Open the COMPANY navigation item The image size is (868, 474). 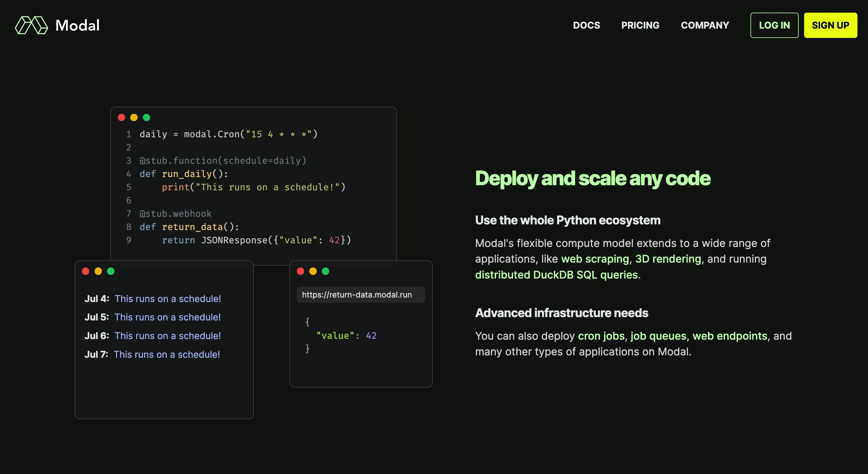coord(705,25)
